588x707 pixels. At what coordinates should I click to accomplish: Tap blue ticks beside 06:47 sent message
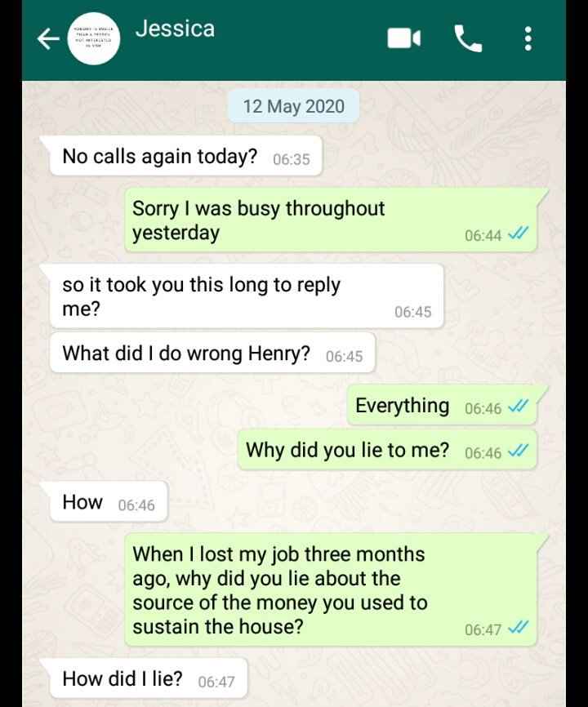pyautogui.click(x=517, y=628)
